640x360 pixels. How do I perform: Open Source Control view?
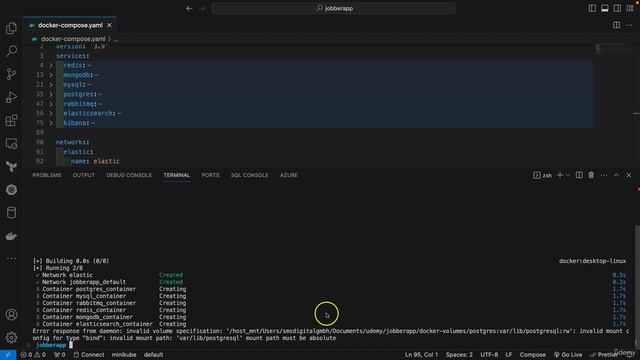11,74
